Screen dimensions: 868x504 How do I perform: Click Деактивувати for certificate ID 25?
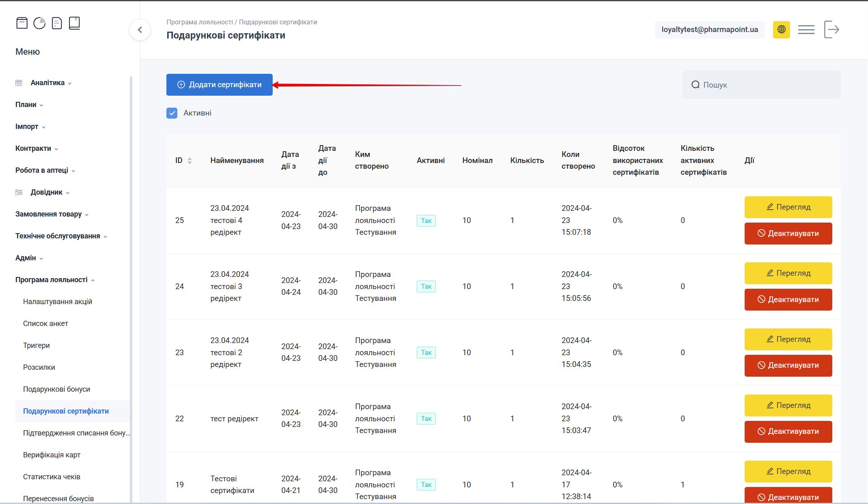(788, 234)
